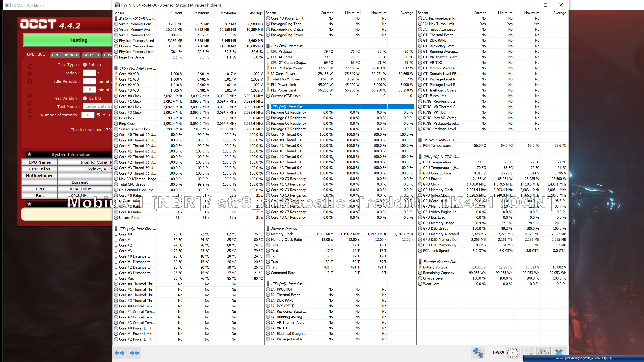Screen dimensions: 644x362
Task: Select the PCIe Link Speed row
Action: 493,251
